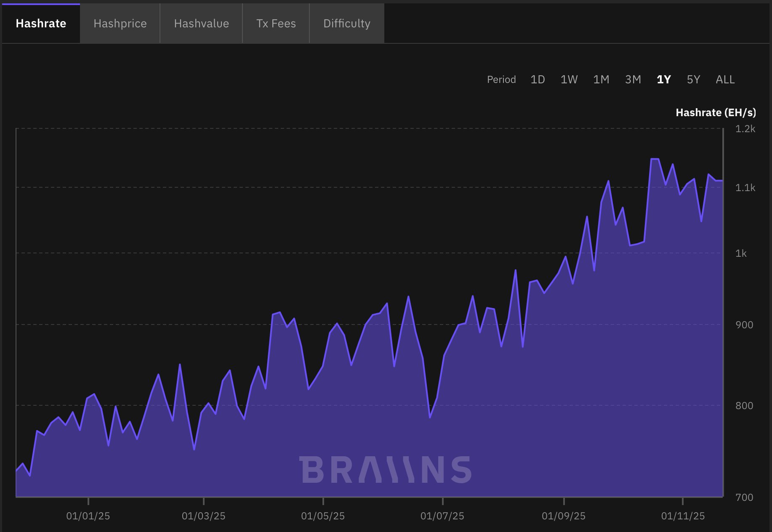Select the Hashvalue tab
The width and height of the screenshot is (772, 532).
tap(201, 23)
